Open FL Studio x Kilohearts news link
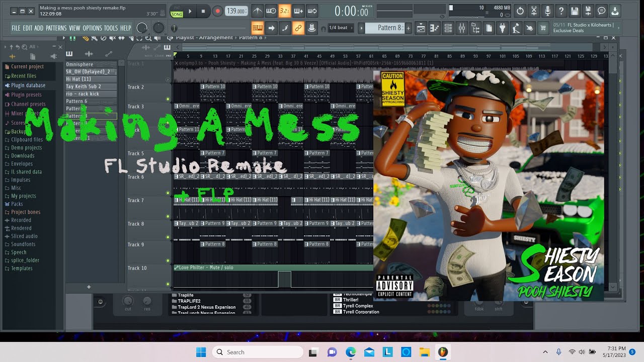This screenshot has height=362, width=644. point(586,28)
